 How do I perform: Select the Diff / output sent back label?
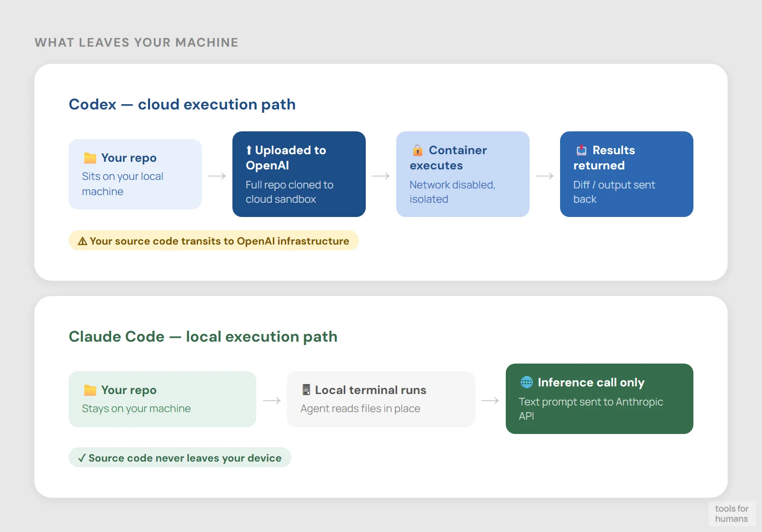click(614, 192)
